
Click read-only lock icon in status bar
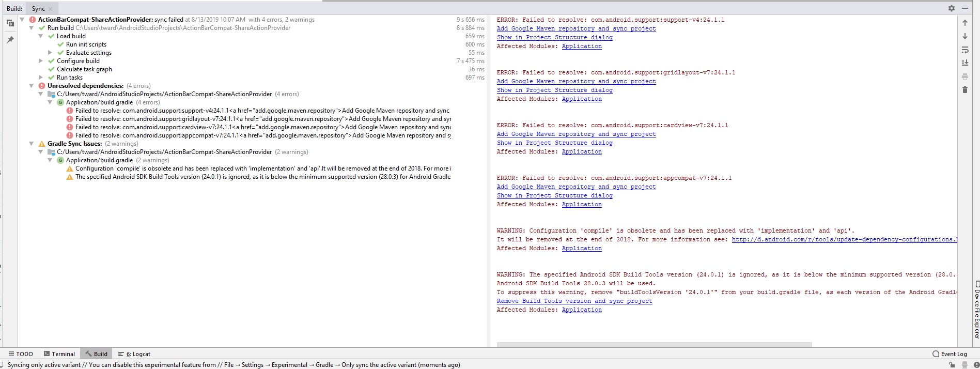952,365
